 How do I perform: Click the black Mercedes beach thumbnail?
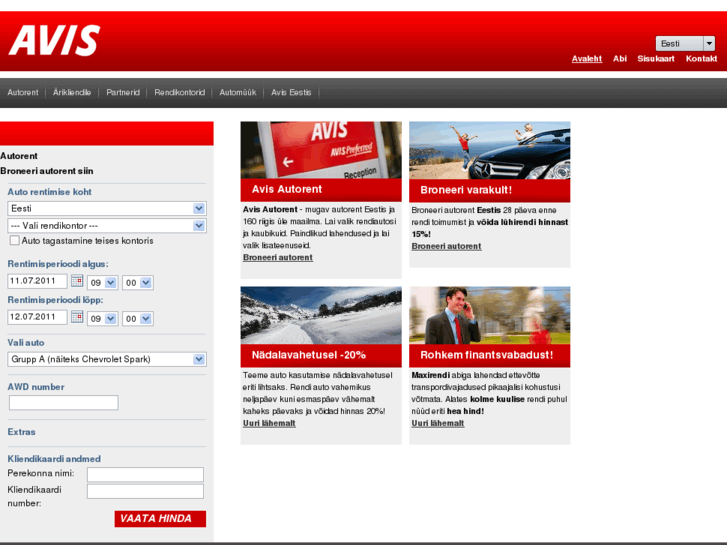[490, 150]
